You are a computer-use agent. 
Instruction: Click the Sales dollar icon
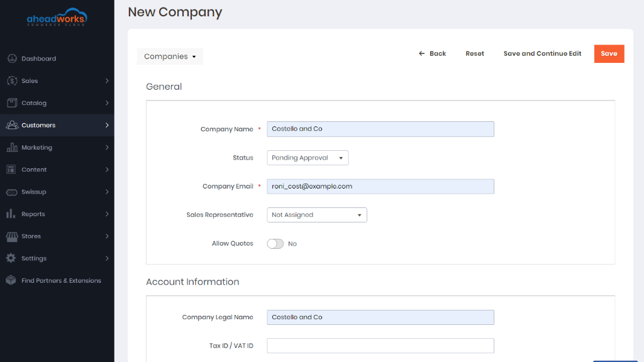pyautogui.click(x=12, y=81)
